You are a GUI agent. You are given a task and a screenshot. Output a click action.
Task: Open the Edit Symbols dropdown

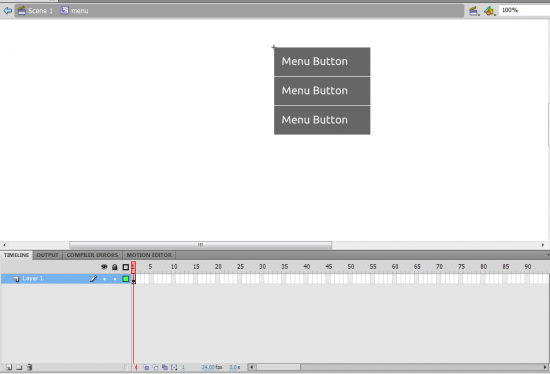pyautogui.click(x=490, y=11)
